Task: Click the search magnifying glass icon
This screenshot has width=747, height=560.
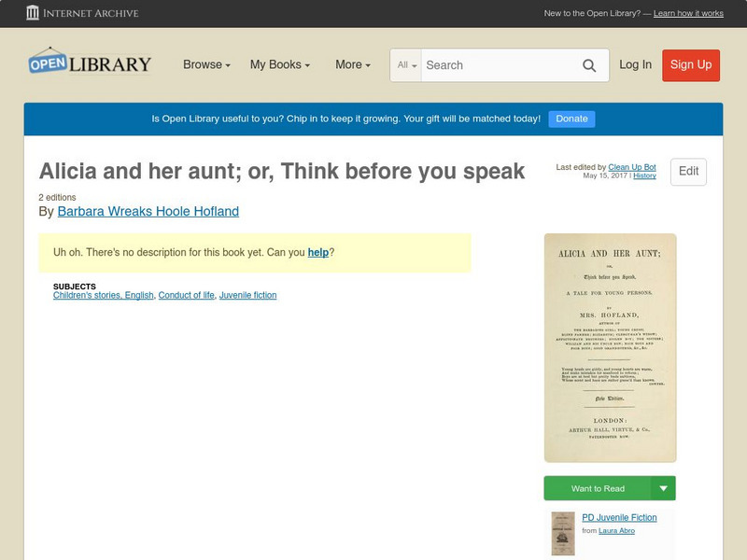Action: coord(589,65)
